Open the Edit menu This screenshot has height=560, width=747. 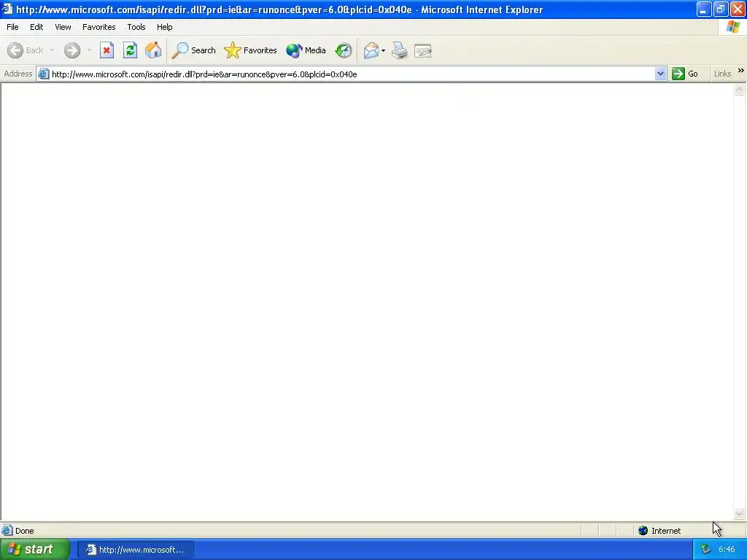[36, 27]
